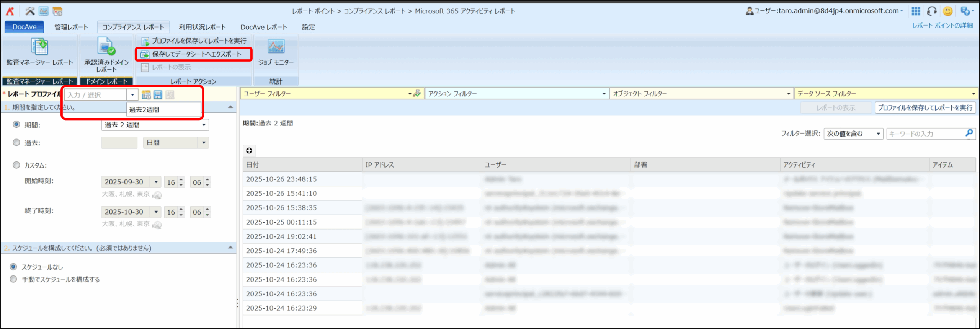The image size is (980, 329).
Task: Open the Job Monitor (ジョブ モニター) icon
Action: pyautogui.click(x=276, y=47)
